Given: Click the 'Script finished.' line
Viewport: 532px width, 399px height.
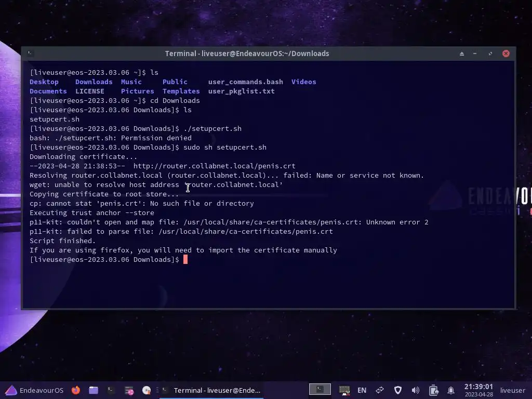Looking at the screenshot, I should (63, 241).
